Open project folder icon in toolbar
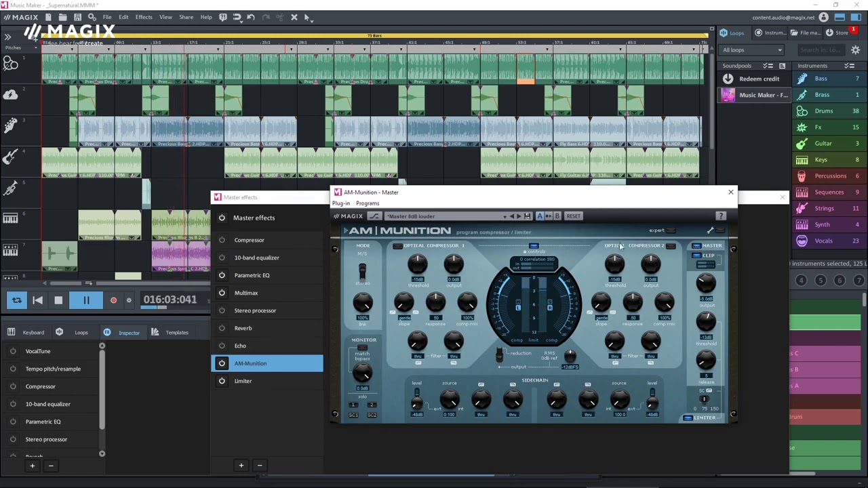Screen dimensions: 868x488 click(x=62, y=17)
